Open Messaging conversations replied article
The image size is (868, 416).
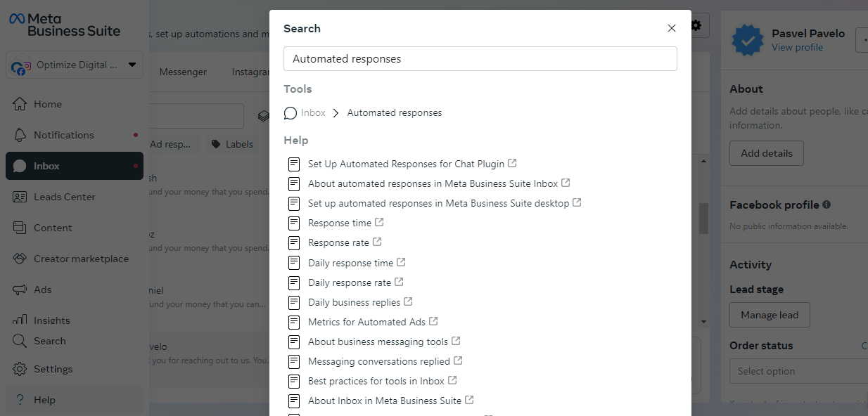[x=378, y=361]
